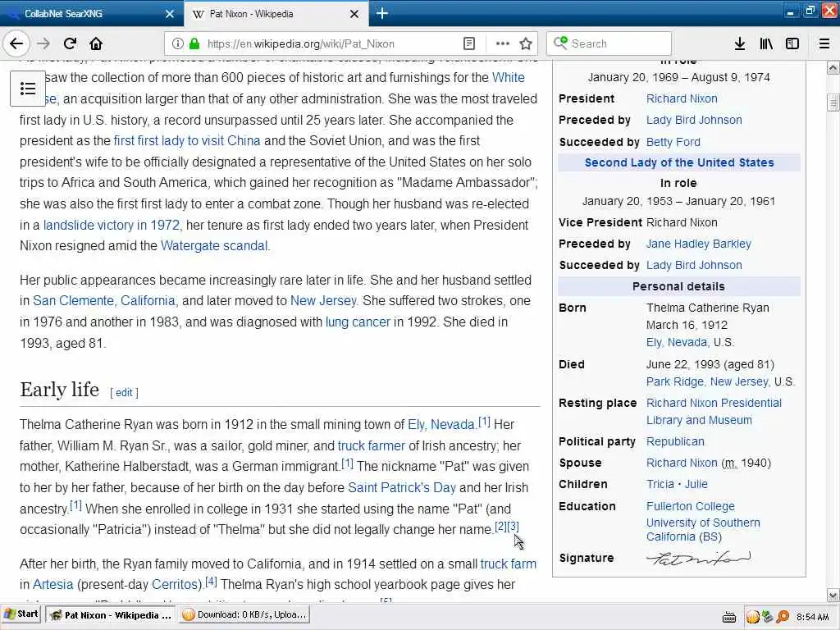
Task: Click the keyboard icon in system tray
Action: [729, 617]
